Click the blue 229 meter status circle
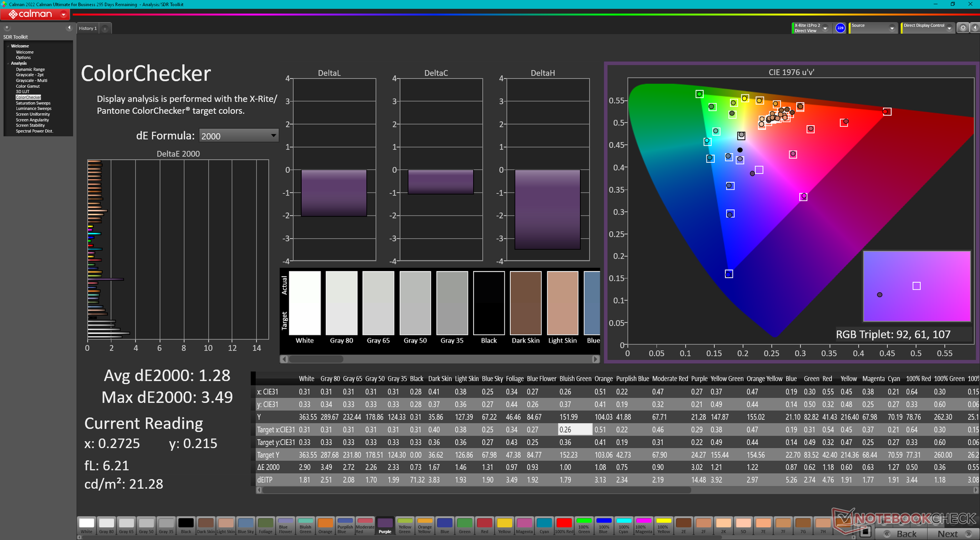 click(840, 28)
